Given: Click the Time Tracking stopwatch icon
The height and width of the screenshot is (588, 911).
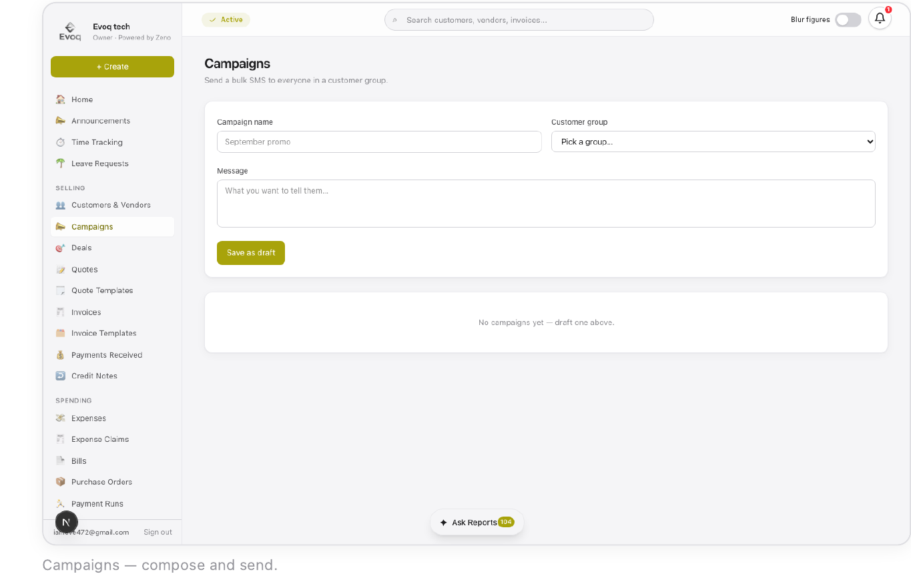Looking at the screenshot, I should [x=61, y=142].
